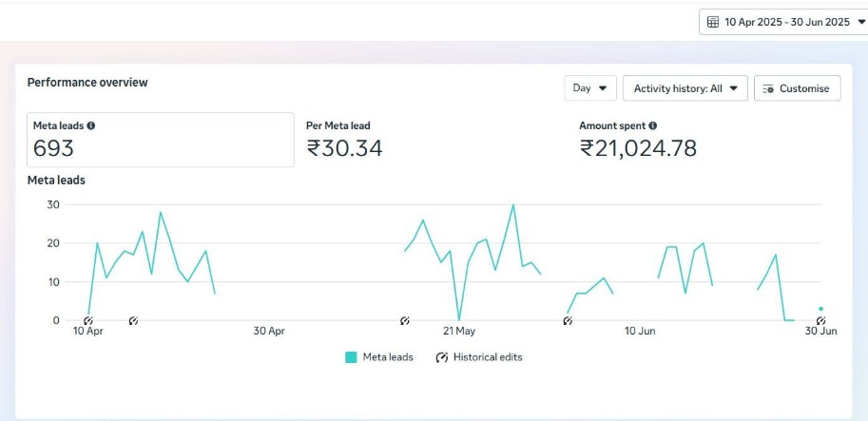Toggle the Meta leads legend swatch
Image resolution: width=868 pixels, height=421 pixels.
(x=351, y=357)
